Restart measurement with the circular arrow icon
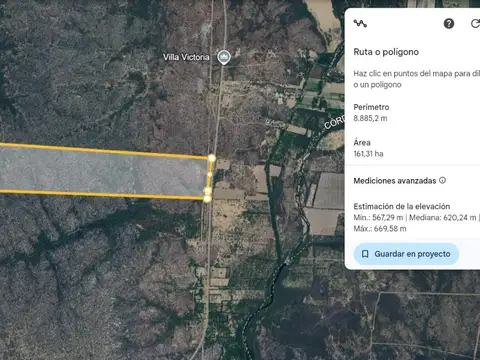 pyautogui.click(x=475, y=24)
